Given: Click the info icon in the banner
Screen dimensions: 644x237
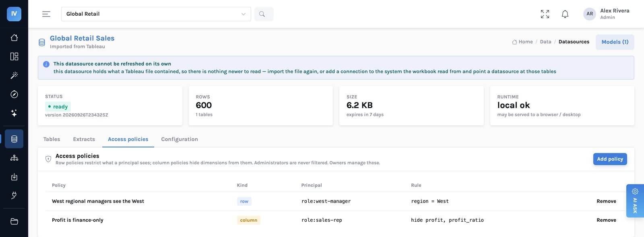Looking at the screenshot, I should (x=46, y=64).
